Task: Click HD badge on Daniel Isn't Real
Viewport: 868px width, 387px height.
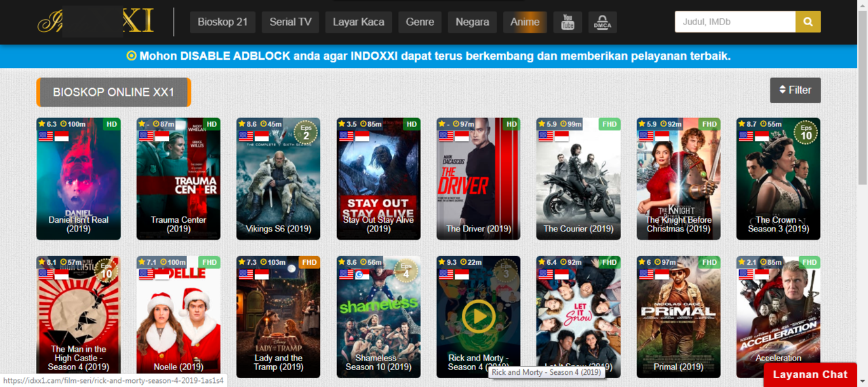Action: [x=112, y=124]
